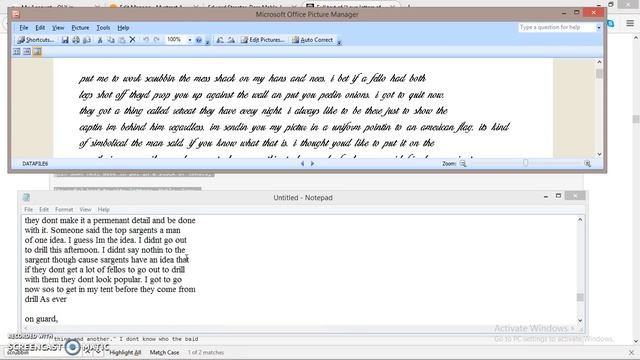The height and width of the screenshot is (360, 640).
Task: Switch to Filmstrip view icon
Action: click(x=27, y=52)
